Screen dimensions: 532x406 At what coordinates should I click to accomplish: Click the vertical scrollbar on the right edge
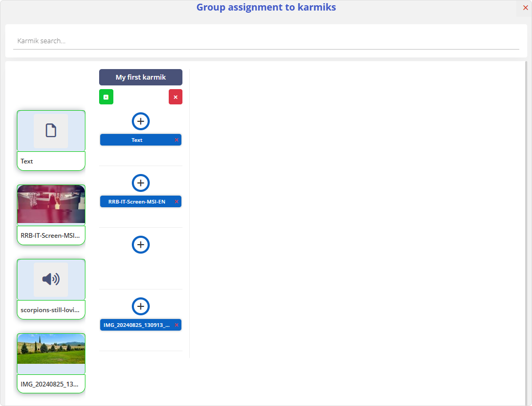(x=526, y=232)
